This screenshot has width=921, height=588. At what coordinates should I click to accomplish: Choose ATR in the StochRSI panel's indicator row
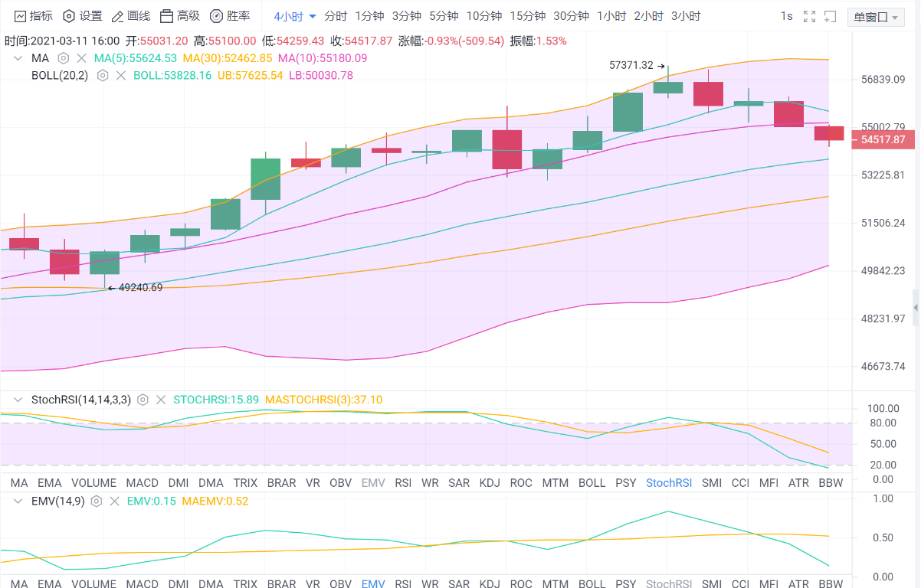click(x=798, y=483)
